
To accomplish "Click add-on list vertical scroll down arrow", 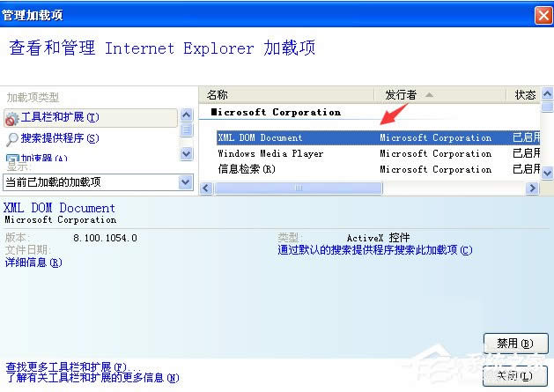I will (x=547, y=173).
